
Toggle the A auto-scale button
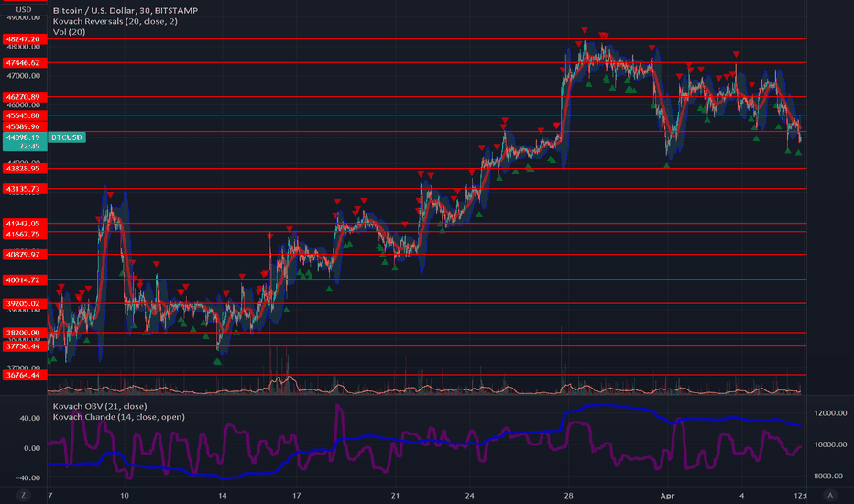point(830,495)
